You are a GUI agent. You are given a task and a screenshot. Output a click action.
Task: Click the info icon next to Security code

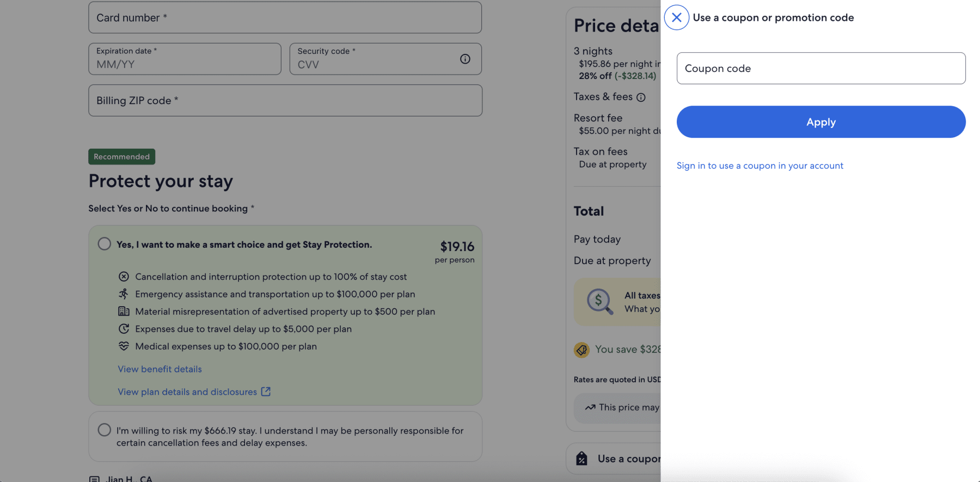click(465, 59)
